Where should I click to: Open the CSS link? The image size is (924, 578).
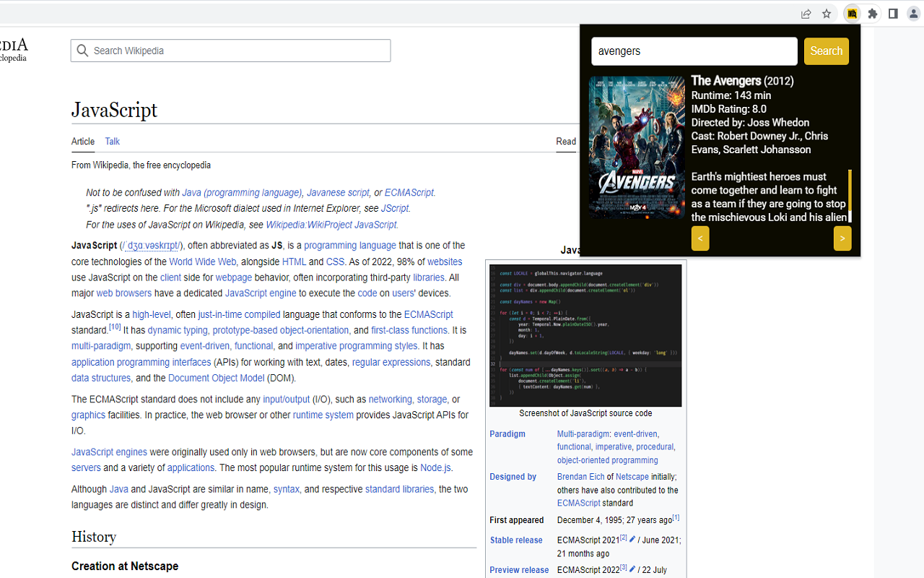pos(335,262)
